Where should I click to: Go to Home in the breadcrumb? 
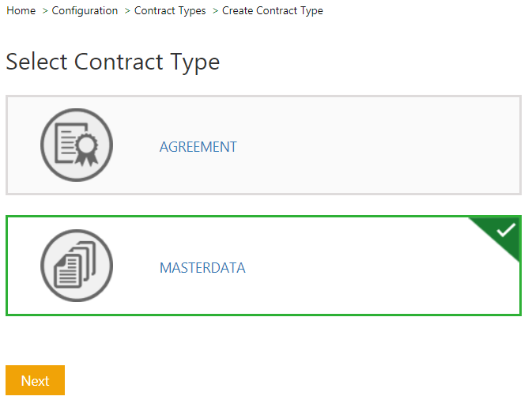[21, 11]
